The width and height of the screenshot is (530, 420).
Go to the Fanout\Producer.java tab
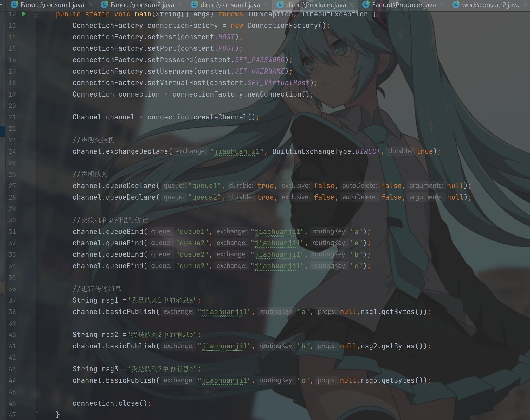(x=404, y=5)
